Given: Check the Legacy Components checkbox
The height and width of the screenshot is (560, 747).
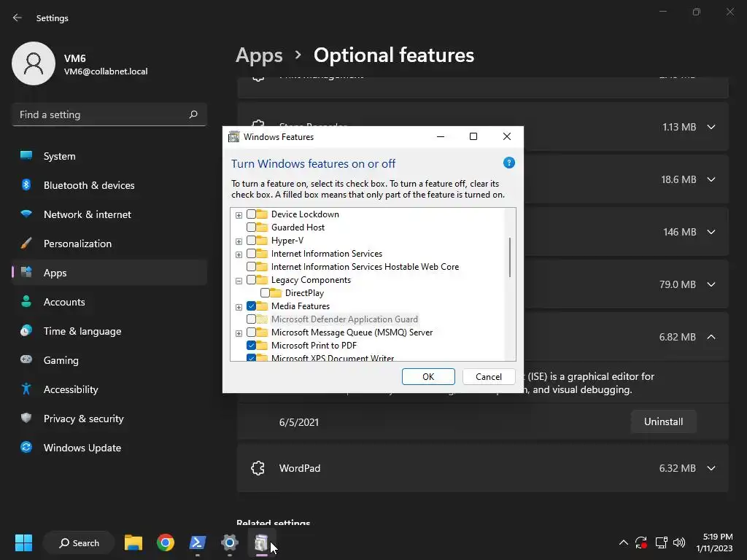Looking at the screenshot, I should (251, 280).
